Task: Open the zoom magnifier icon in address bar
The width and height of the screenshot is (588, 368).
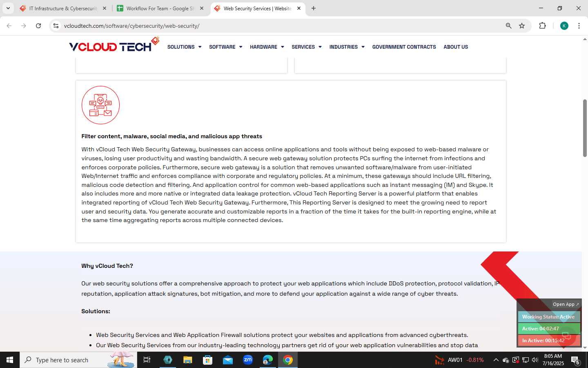Action: (x=508, y=26)
